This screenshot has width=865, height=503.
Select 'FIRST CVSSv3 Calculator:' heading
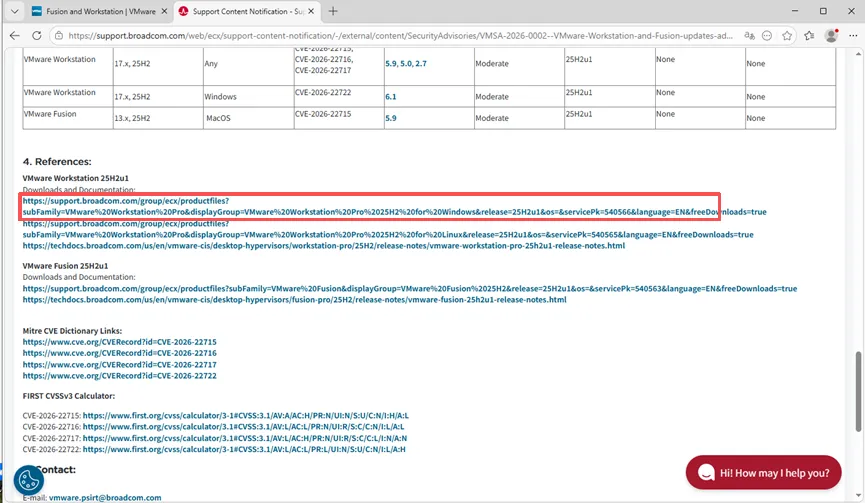pos(69,396)
